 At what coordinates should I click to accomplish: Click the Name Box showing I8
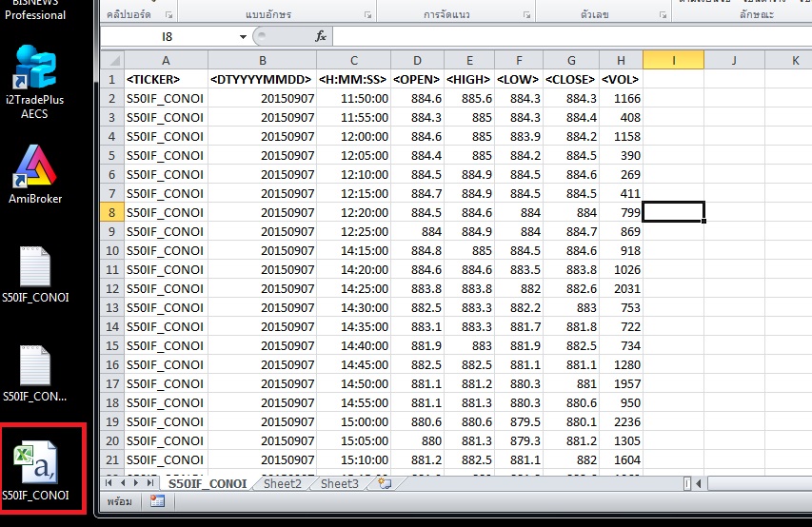point(168,37)
